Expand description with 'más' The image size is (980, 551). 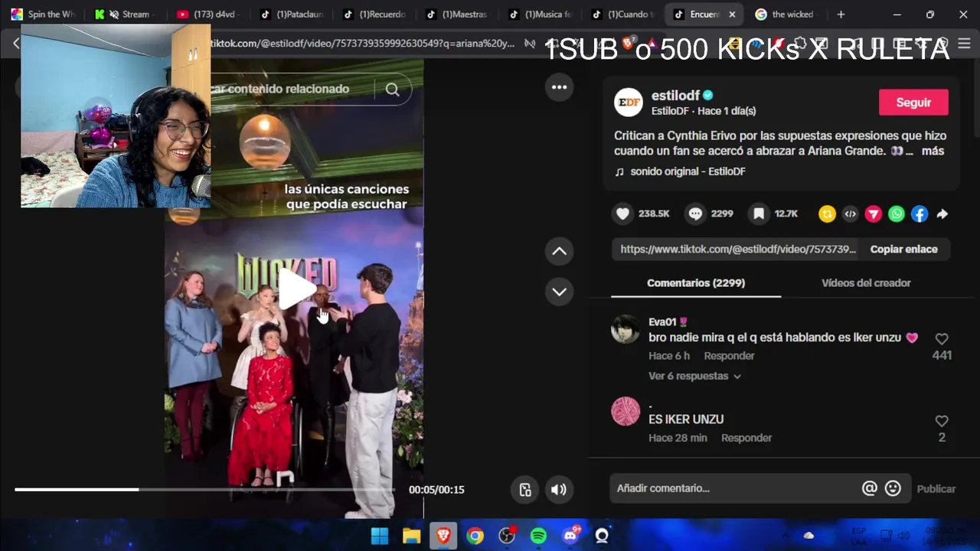click(x=933, y=151)
